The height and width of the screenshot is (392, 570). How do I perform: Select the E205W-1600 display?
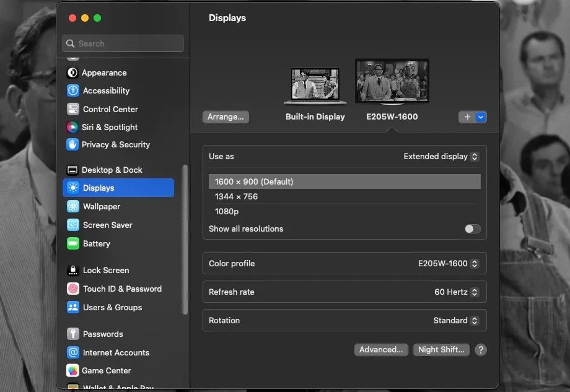(392, 82)
